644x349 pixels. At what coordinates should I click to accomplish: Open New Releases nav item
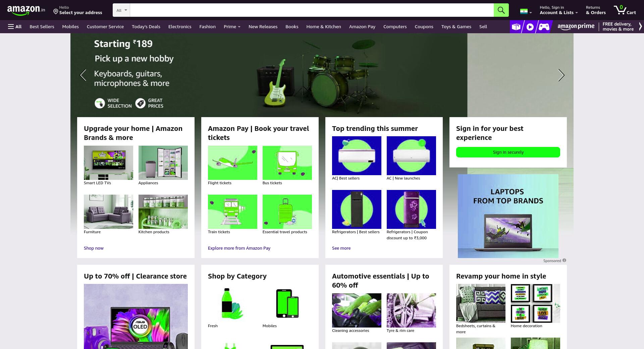[x=263, y=27]
